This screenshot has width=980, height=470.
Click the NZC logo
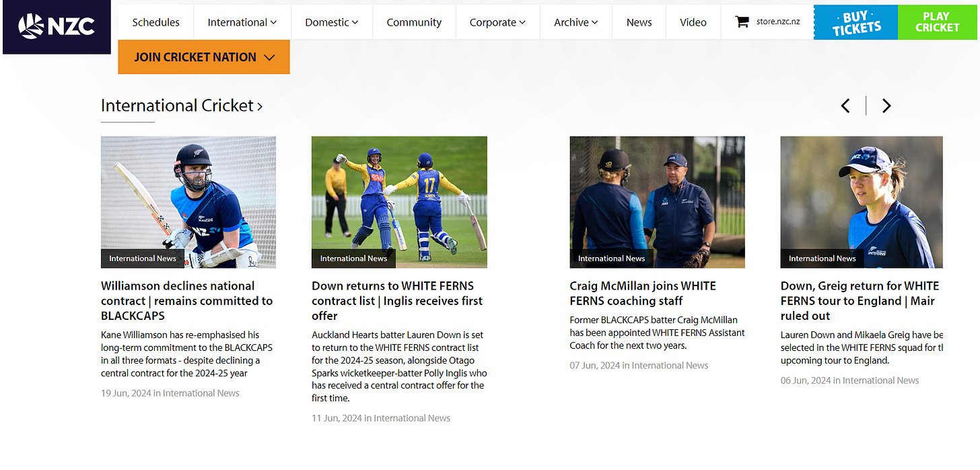click(57, 27)
